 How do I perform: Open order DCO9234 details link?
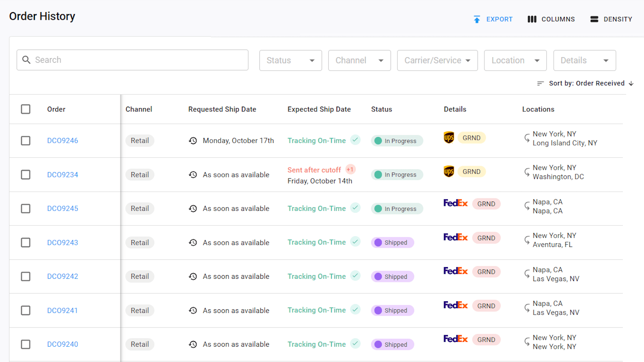(62, 175)
